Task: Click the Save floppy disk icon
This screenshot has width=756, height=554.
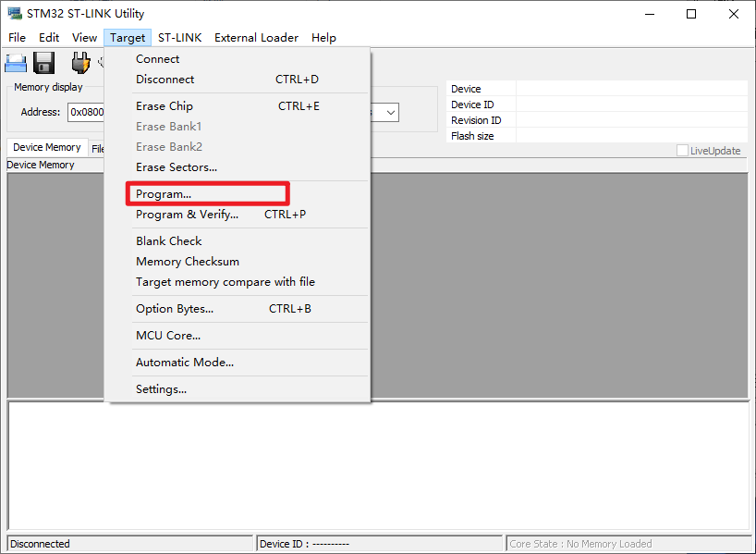Action: tap(43, 63)
